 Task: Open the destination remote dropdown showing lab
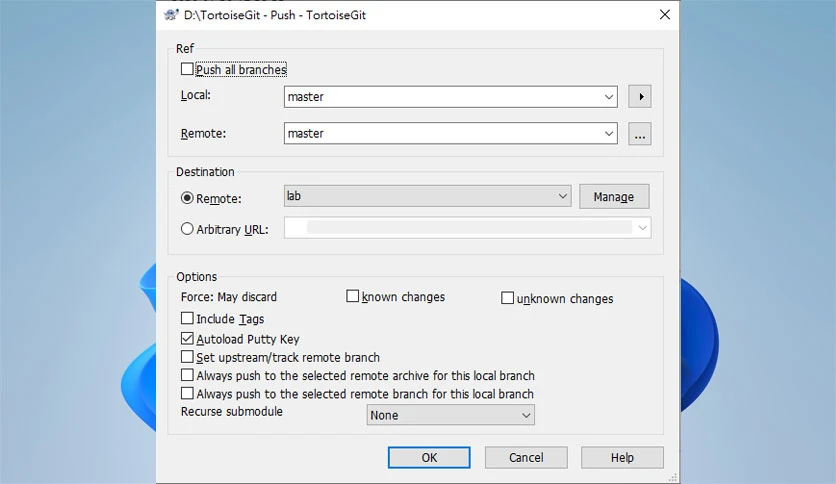428,196
